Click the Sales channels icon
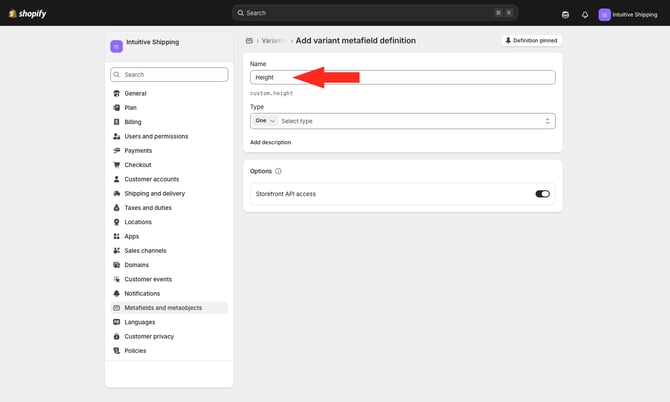 coord(116,251)
